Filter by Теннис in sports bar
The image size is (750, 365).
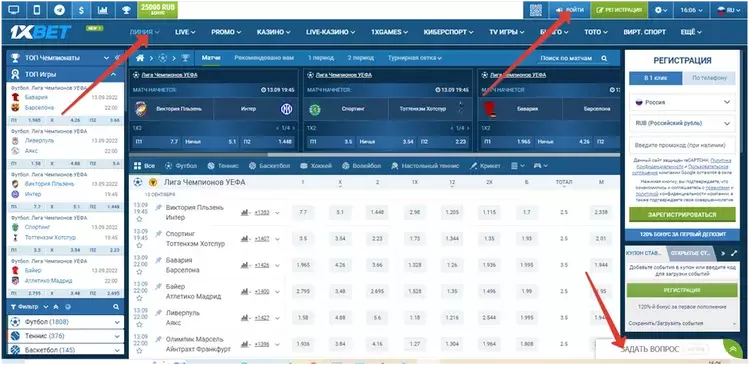point(223,166)
